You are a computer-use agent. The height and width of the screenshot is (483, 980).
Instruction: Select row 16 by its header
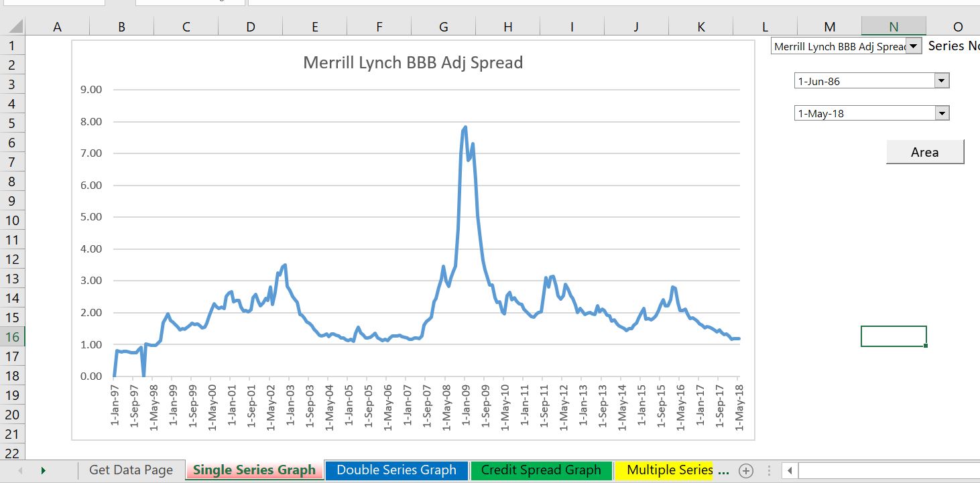(x=11, y=337)
